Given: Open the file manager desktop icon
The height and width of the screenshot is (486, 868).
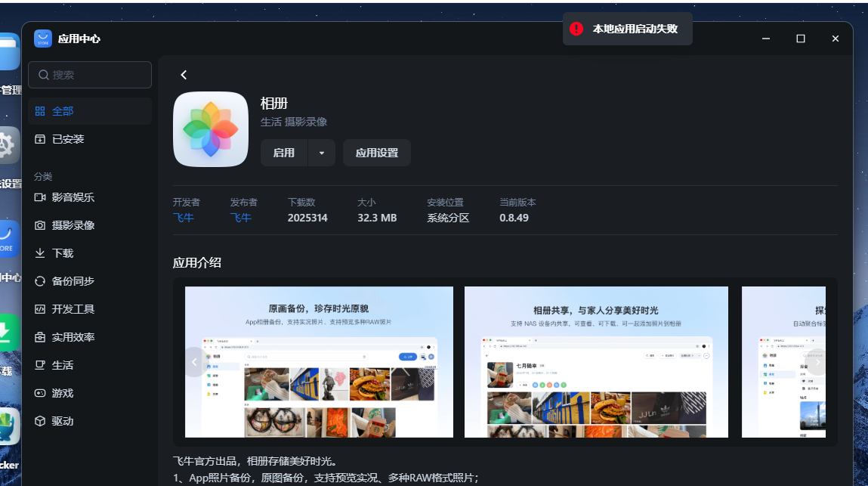Looking at the screenshot, I should pyautogui.click(x=8, y=51).
